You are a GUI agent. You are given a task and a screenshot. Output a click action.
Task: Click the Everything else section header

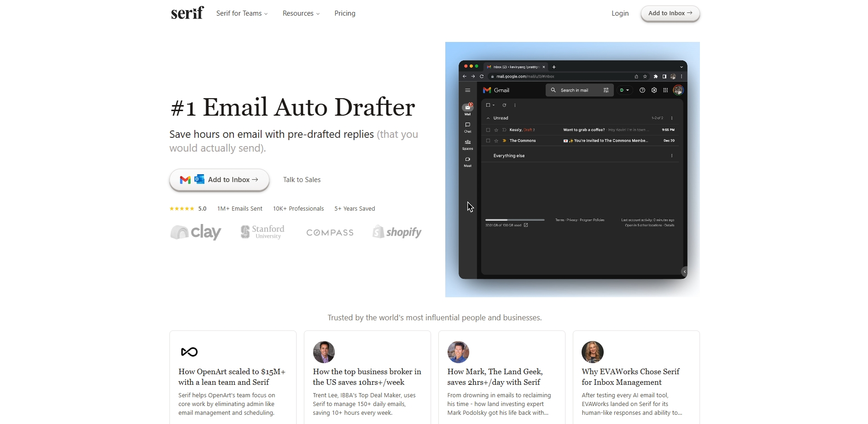[x=509, y=156]
